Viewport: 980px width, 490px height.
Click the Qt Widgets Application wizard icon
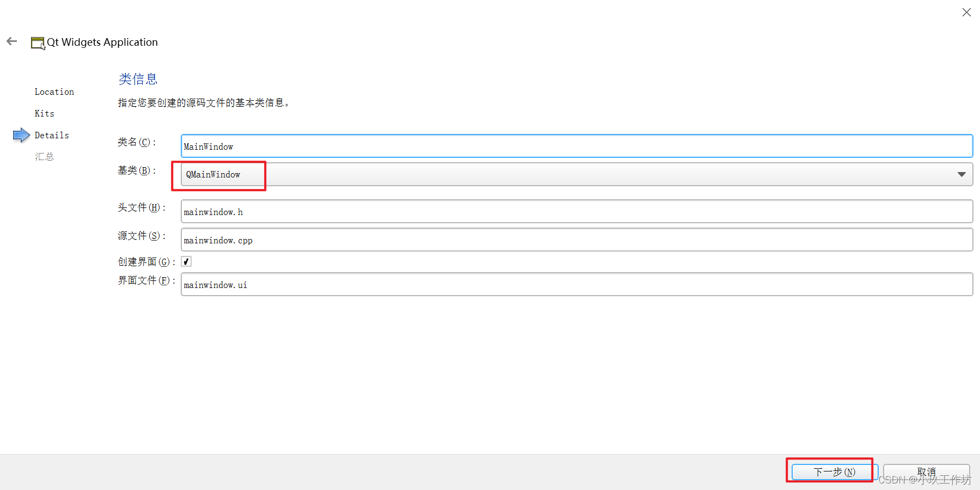tap(38, 43)
